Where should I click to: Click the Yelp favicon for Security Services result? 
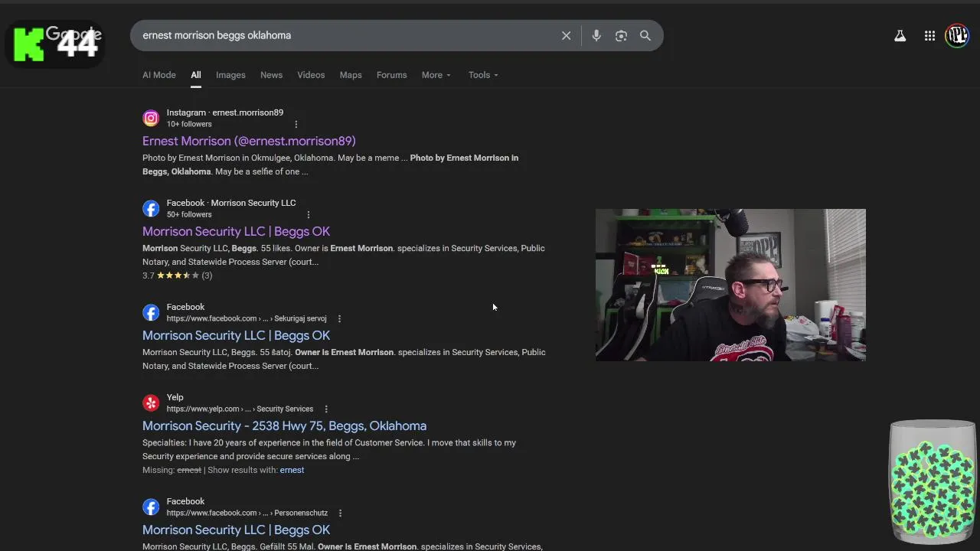(151, 403)
